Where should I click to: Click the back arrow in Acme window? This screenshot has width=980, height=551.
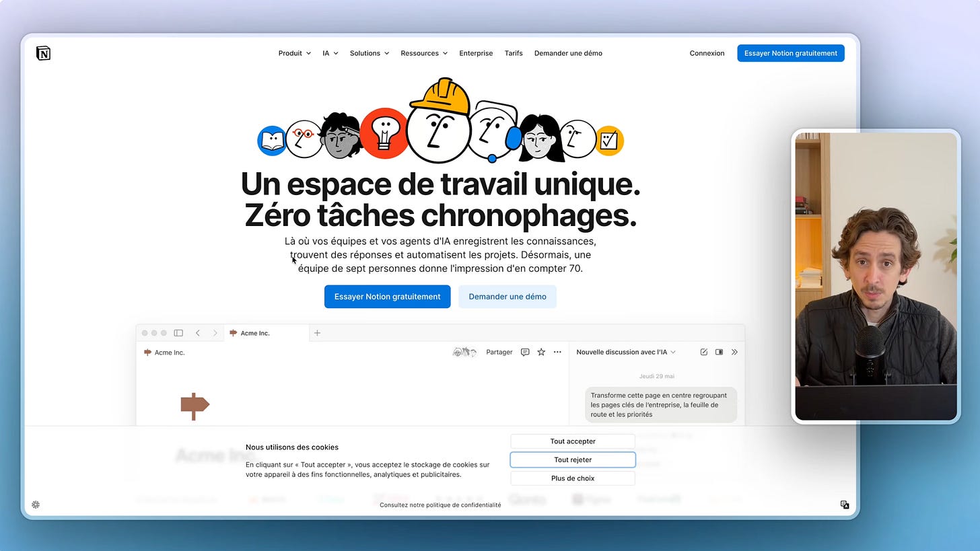pos(198,333)
